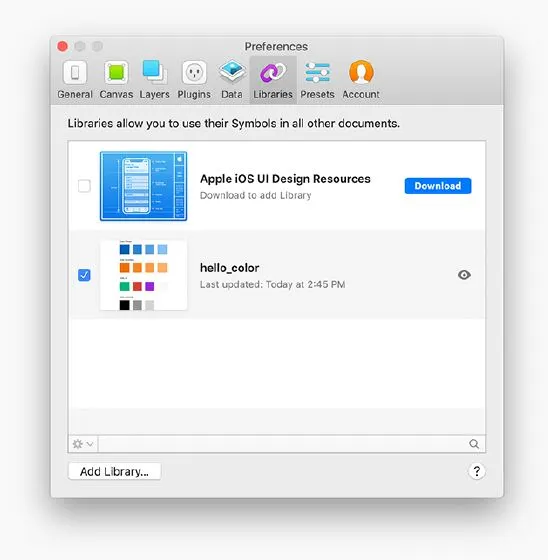548x560 pixels.
Task: Open the gear options dropdown
Action: click(83, 444)
